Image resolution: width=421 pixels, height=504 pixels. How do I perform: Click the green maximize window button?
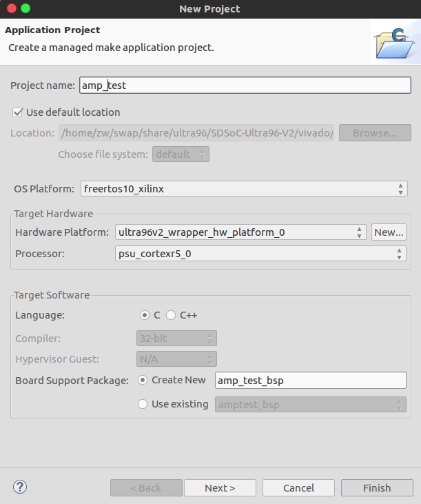coord(25,9)
